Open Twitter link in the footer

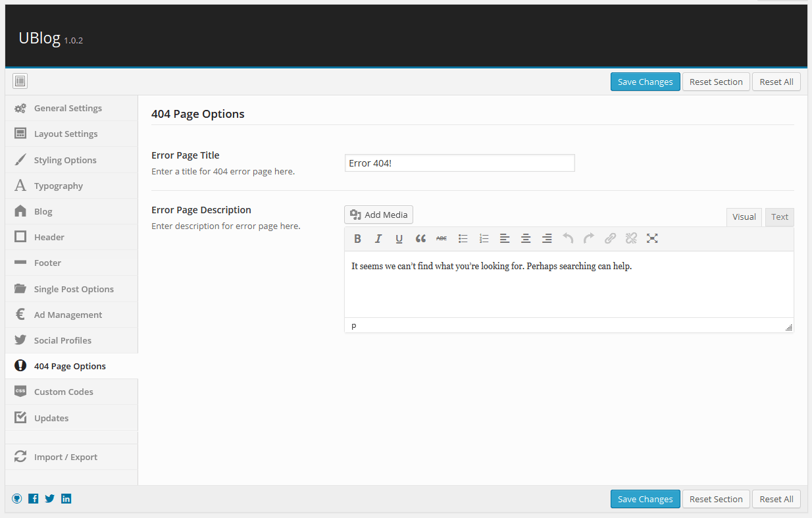(x=50, y=499)
